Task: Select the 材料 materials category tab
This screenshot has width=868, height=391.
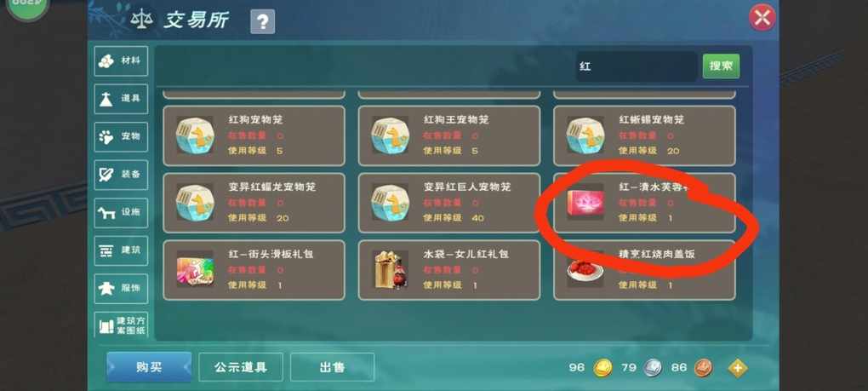Action: (121, 61)
